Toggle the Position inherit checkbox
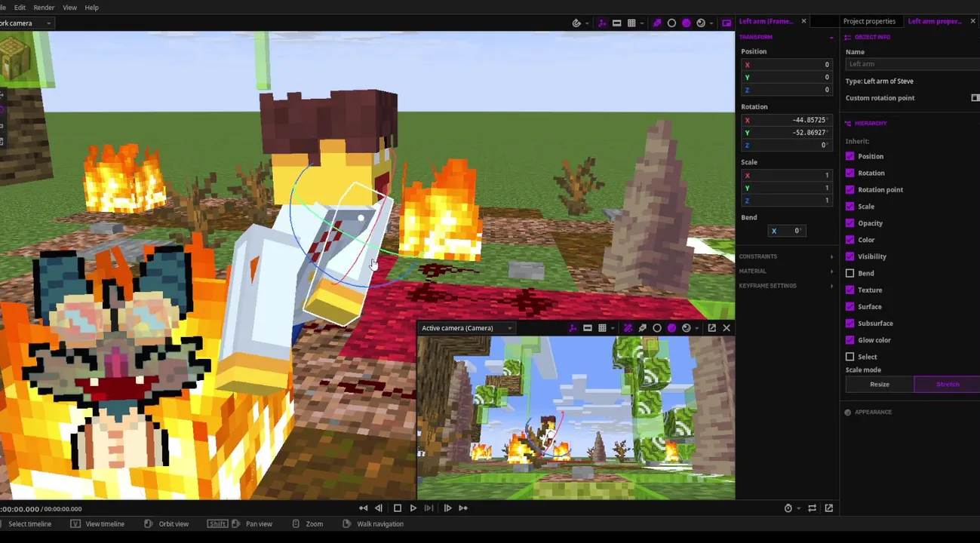This screenshot has width=980, height=543. (850, 156)
